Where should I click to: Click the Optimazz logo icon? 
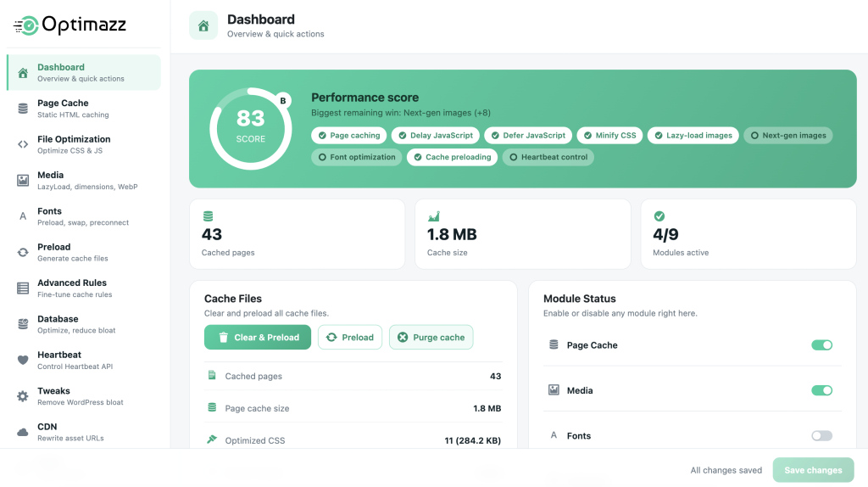click(x=26, y=25)
